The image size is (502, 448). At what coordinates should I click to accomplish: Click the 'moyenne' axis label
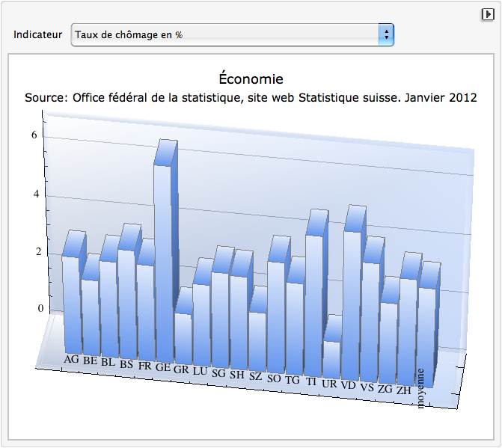point(420,388)
